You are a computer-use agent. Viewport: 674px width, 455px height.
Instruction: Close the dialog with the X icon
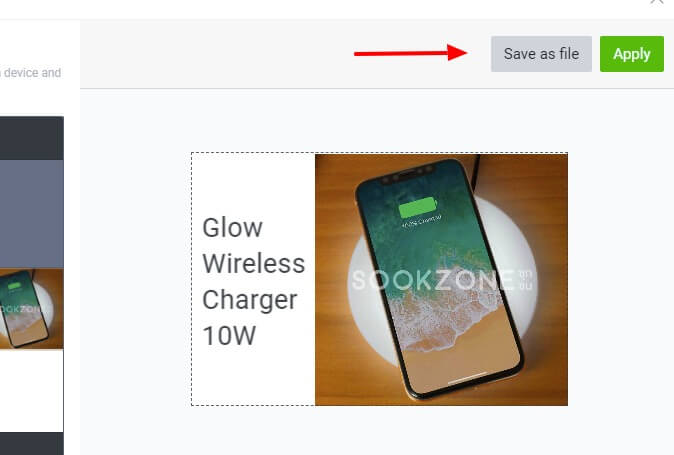tap(657, 2)
